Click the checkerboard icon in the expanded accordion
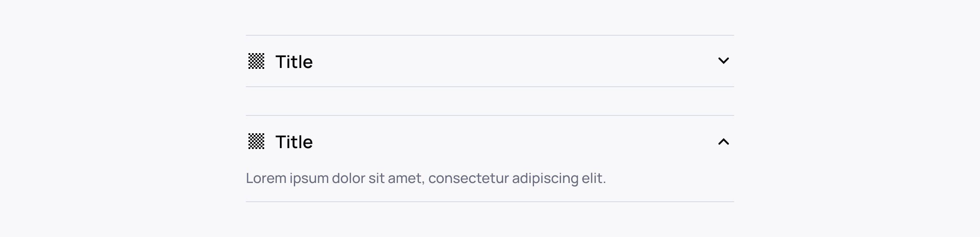Image resolution: width=980 pixels, height=237 pixels. point(256,141)
